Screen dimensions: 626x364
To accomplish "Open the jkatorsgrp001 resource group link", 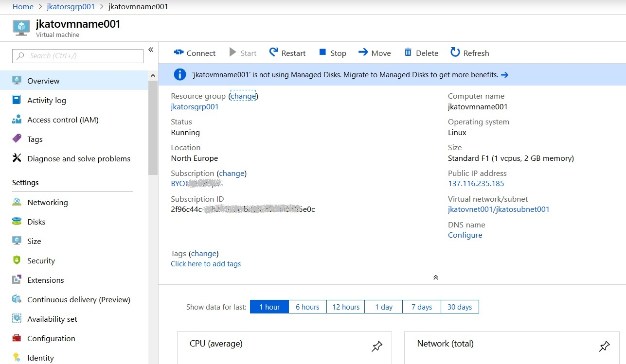I will (195, 107).
